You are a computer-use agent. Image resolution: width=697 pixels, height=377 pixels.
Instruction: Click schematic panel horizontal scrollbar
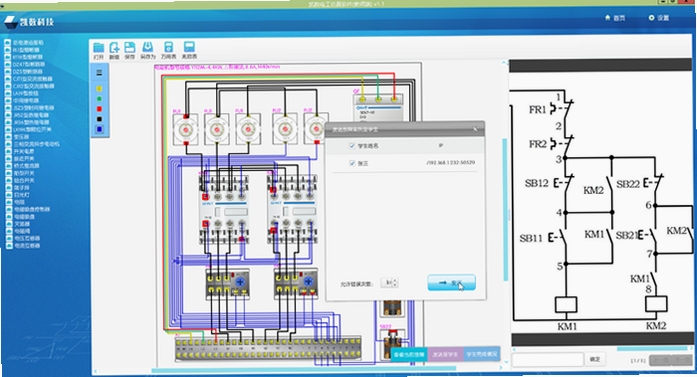click(x=652, y=349)
